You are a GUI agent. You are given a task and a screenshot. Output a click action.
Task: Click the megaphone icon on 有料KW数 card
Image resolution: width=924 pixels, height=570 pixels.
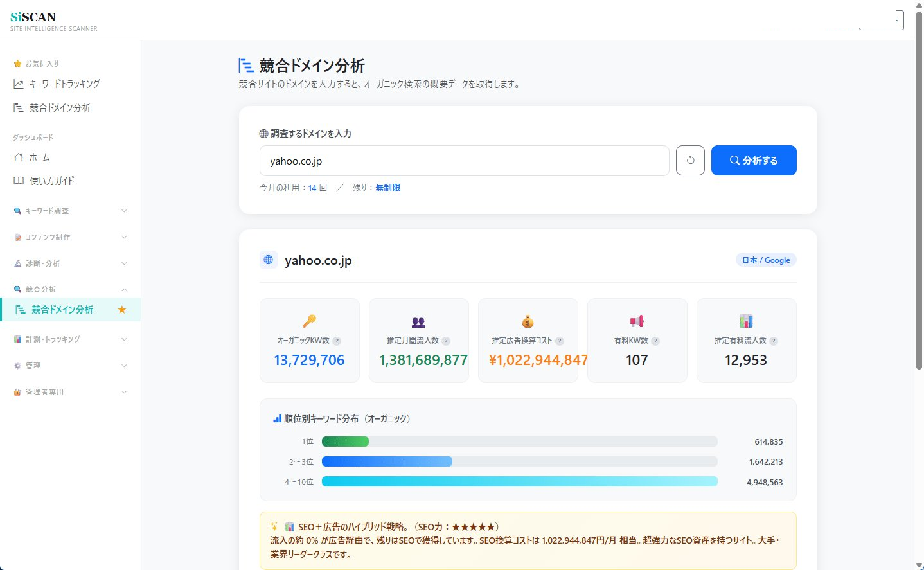[x=637, y=321]
